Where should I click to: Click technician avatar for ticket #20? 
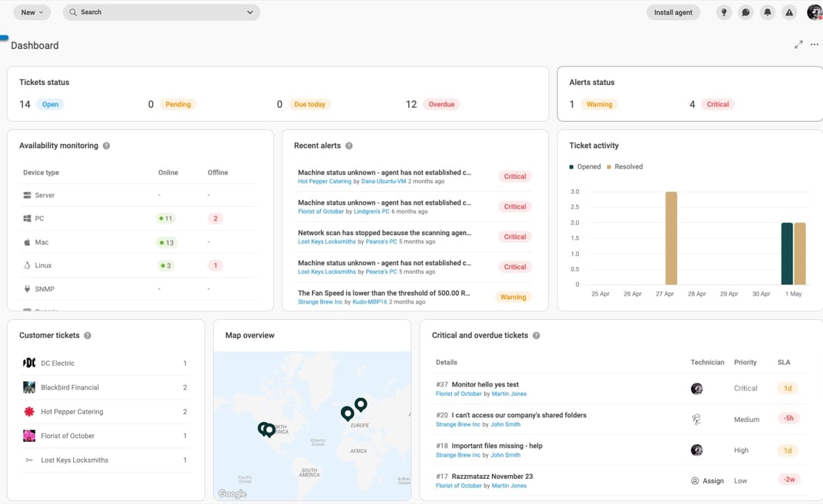click(x=697, y=419)
